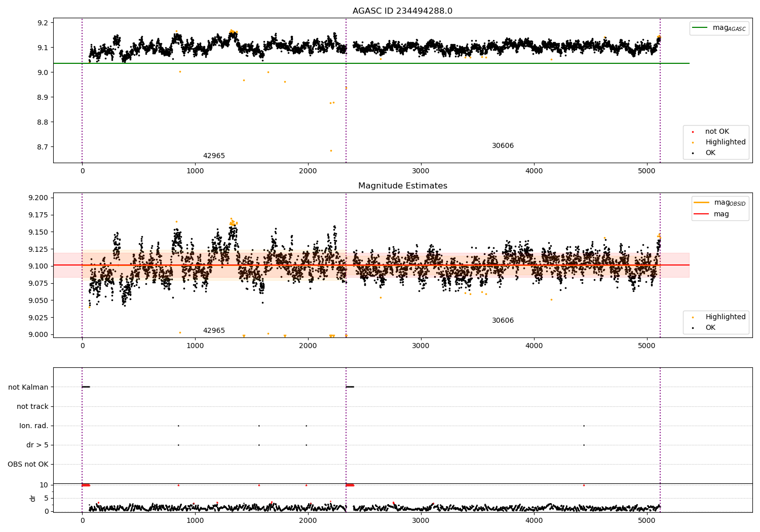Click the "Ion. rad." row label
The width and height of the screenshot is (760, 532).
coord(34,426)
